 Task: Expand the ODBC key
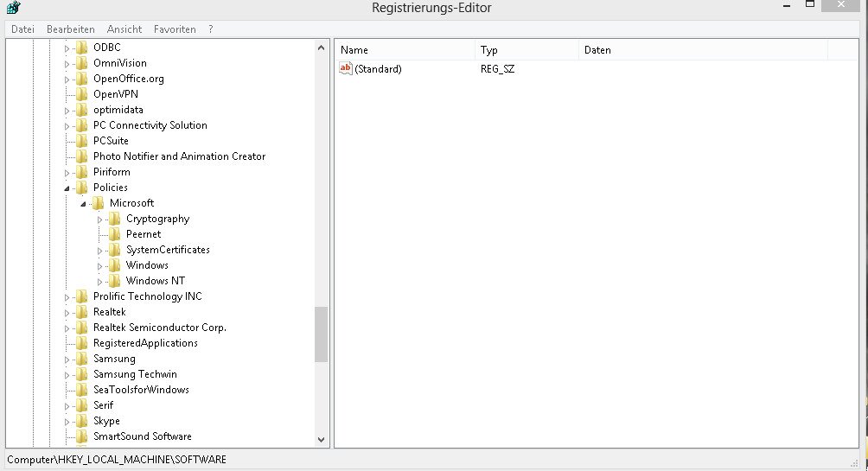(67, 48)
